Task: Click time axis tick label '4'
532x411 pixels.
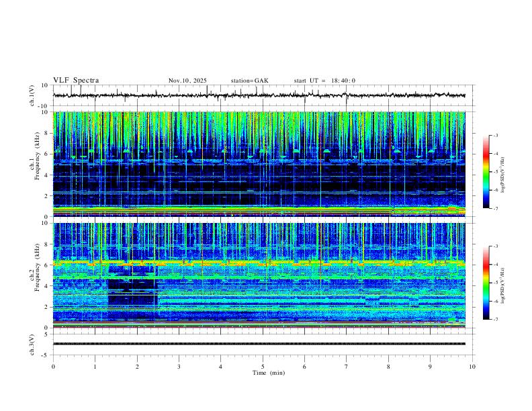Action: pos(220,367)
